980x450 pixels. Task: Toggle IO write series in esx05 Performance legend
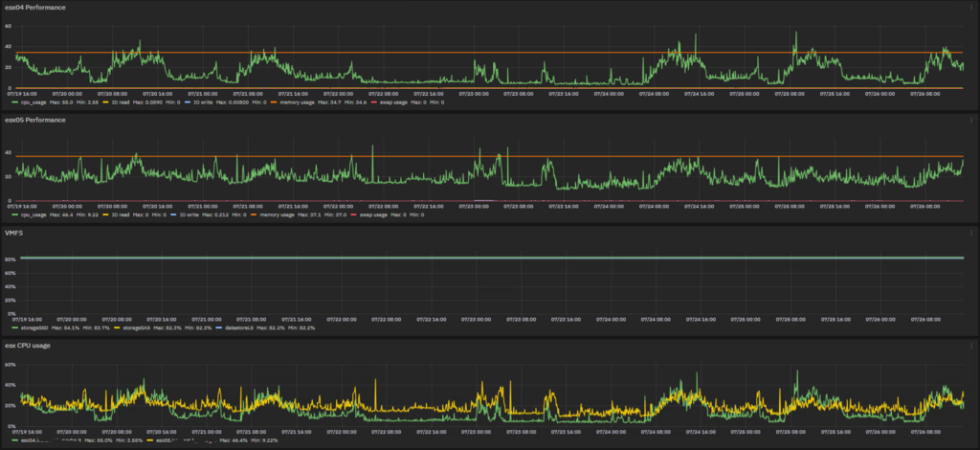[x=189, y=215]
